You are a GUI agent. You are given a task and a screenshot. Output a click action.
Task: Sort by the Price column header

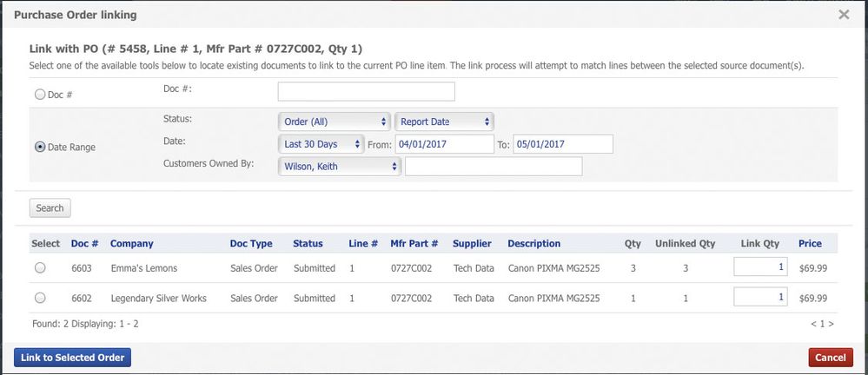[810, 244]
